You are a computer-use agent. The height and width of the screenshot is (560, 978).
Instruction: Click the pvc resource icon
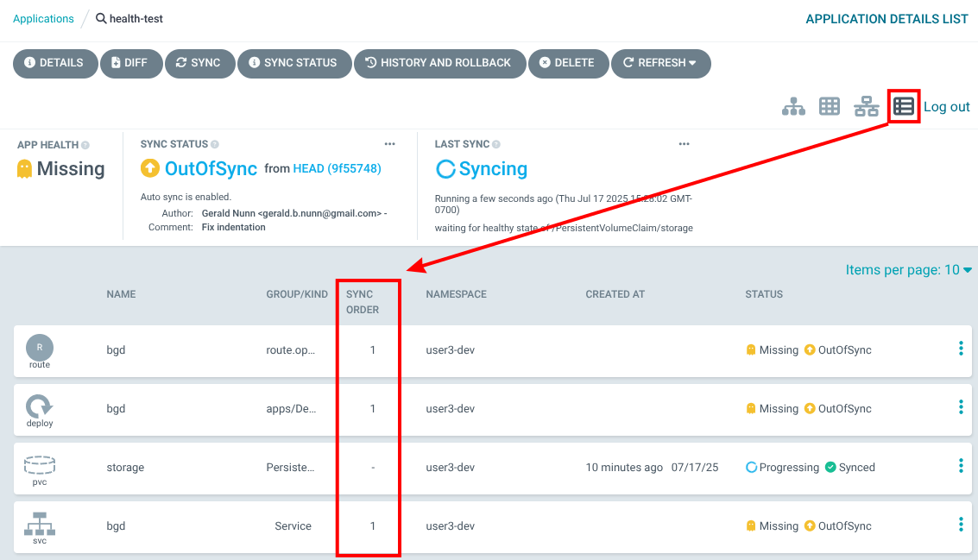click(40, 465)
